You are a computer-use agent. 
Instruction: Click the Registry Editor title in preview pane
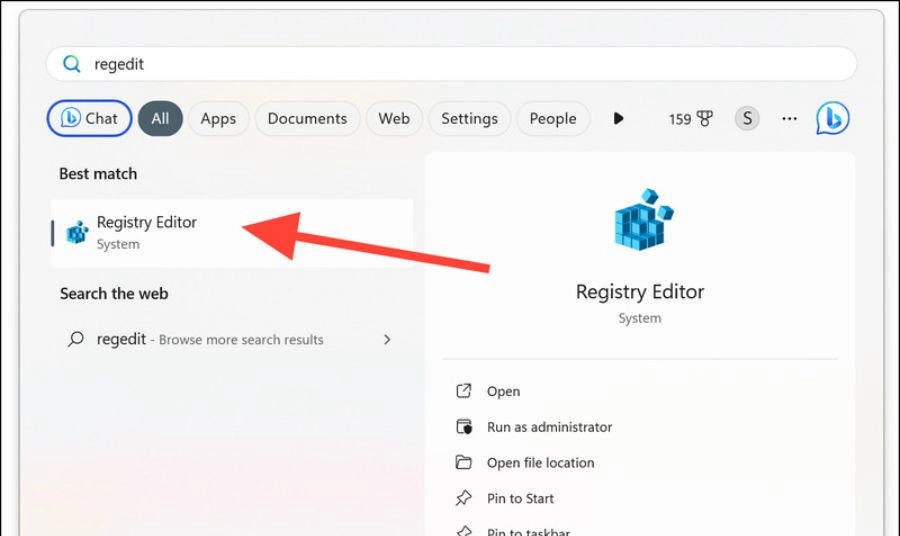click(x=640, y=292)
